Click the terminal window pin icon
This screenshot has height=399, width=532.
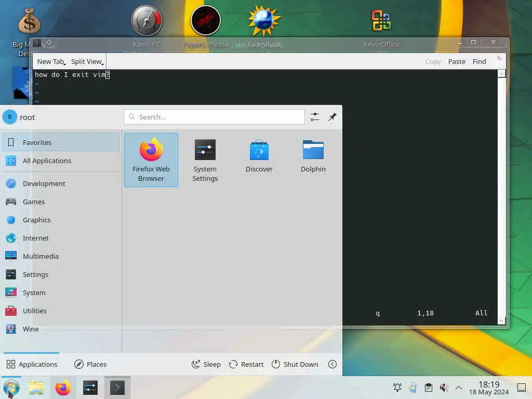pyautogui.click(x=49, y=43)
